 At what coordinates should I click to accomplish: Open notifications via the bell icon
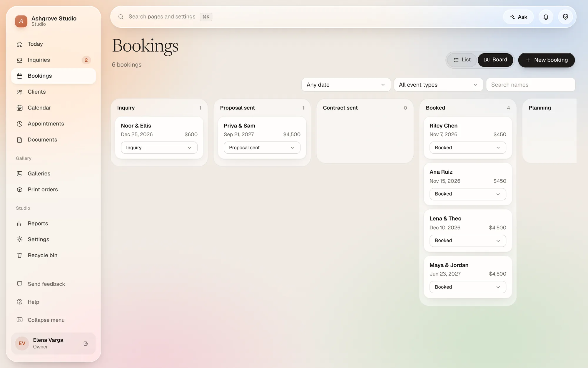tap(546, 17)
